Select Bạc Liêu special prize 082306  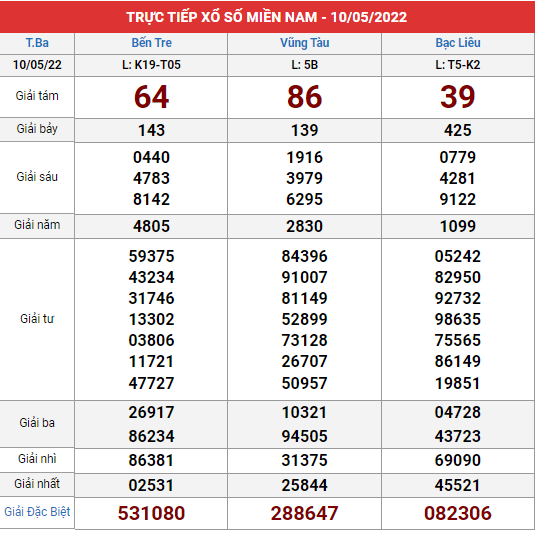(x=457, y=513)
